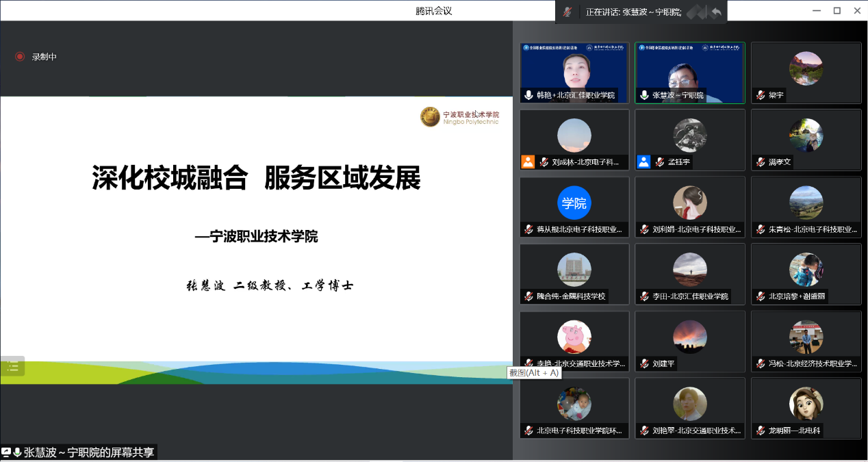The height and width of the screenshot is (462, 868).
Task: Click the muted microphone icon in top bar
Action: (x=567, y=12)
